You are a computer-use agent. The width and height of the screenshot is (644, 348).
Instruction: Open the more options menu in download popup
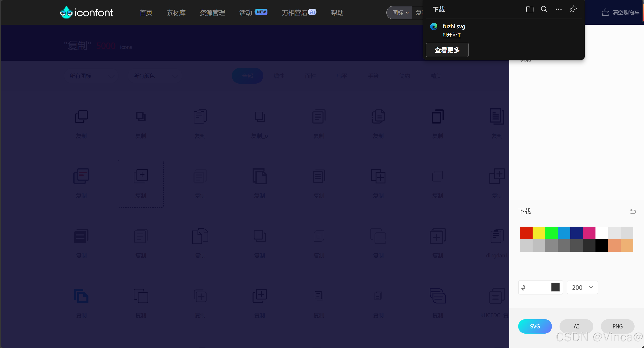558,9
